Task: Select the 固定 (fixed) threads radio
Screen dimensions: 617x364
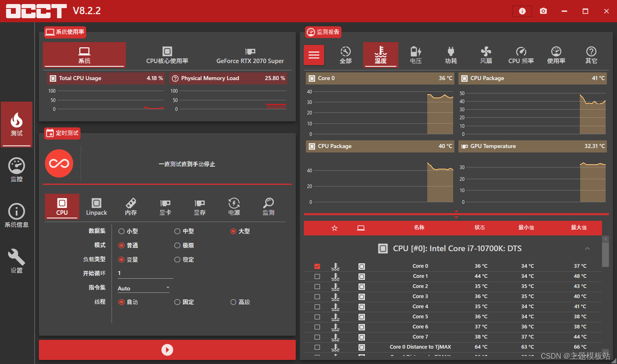Action: [x=177, y=302]
